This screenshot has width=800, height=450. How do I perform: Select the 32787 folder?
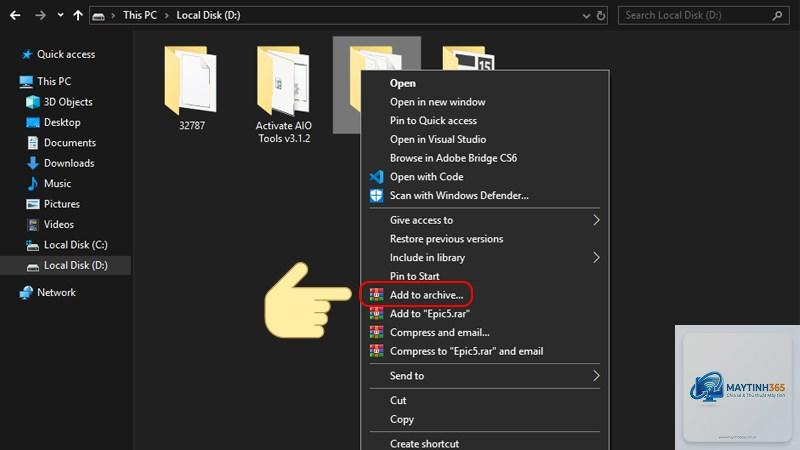coord(192,88)
